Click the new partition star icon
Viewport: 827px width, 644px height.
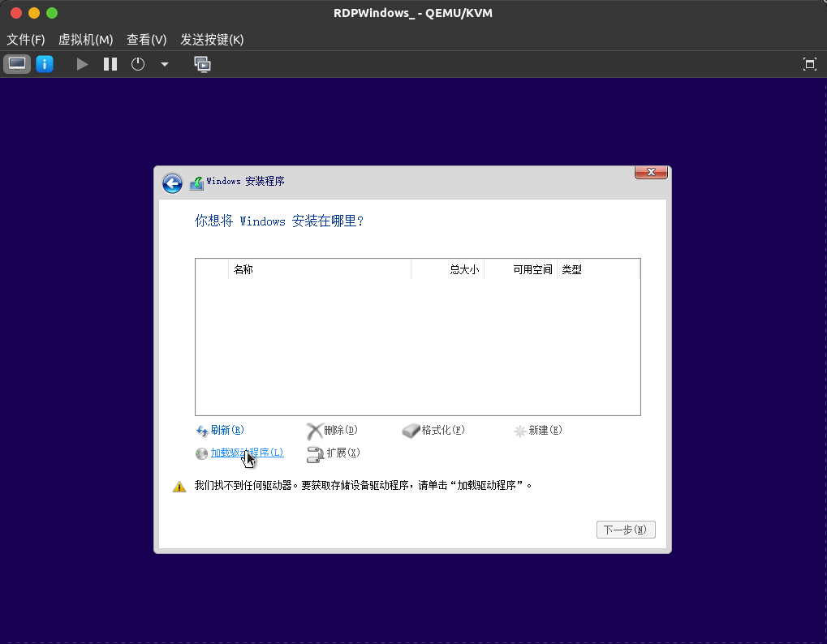coord(520,431)
